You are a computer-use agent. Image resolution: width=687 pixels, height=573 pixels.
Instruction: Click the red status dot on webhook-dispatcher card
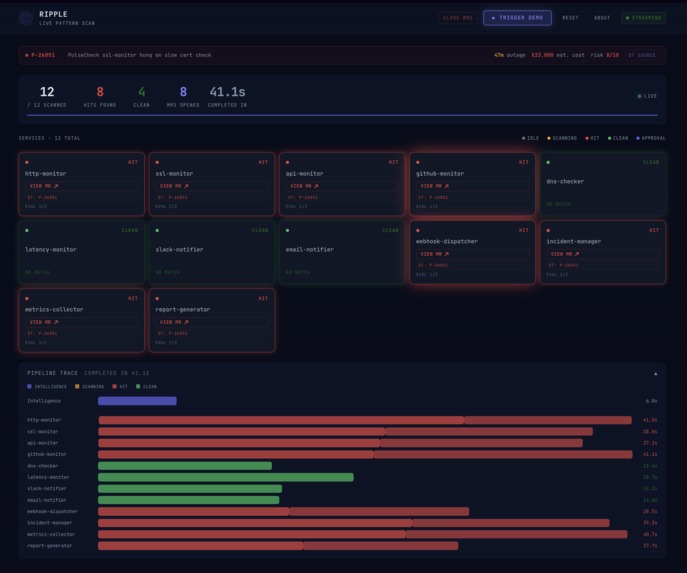418,230
